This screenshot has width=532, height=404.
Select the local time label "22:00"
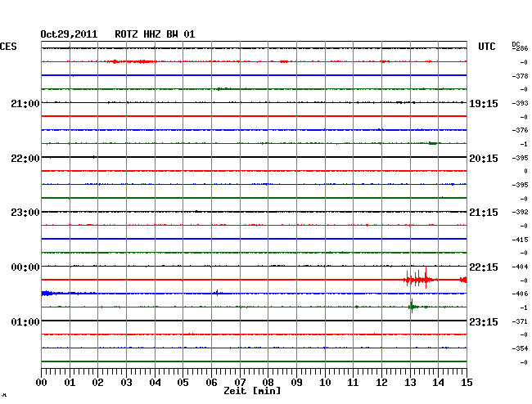25,159
